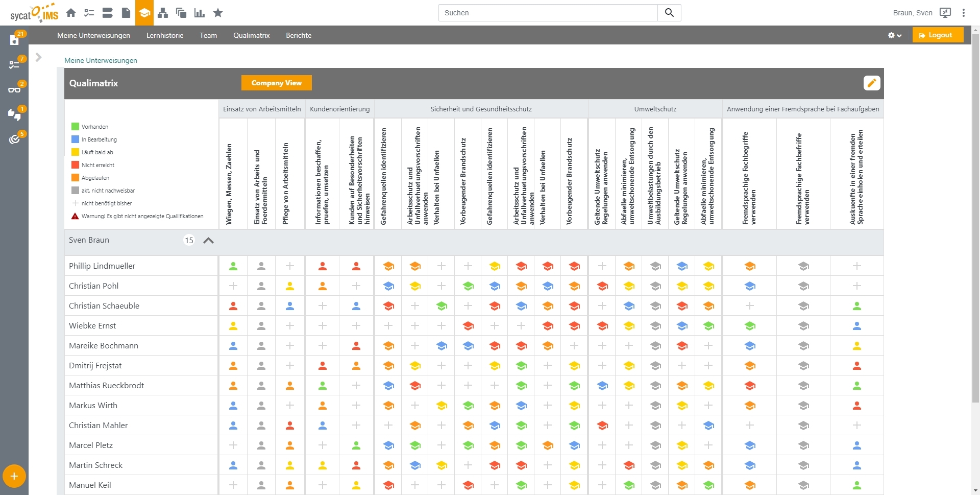Open the settings gear dropdown
980x495 pixels.
(895, 35)
